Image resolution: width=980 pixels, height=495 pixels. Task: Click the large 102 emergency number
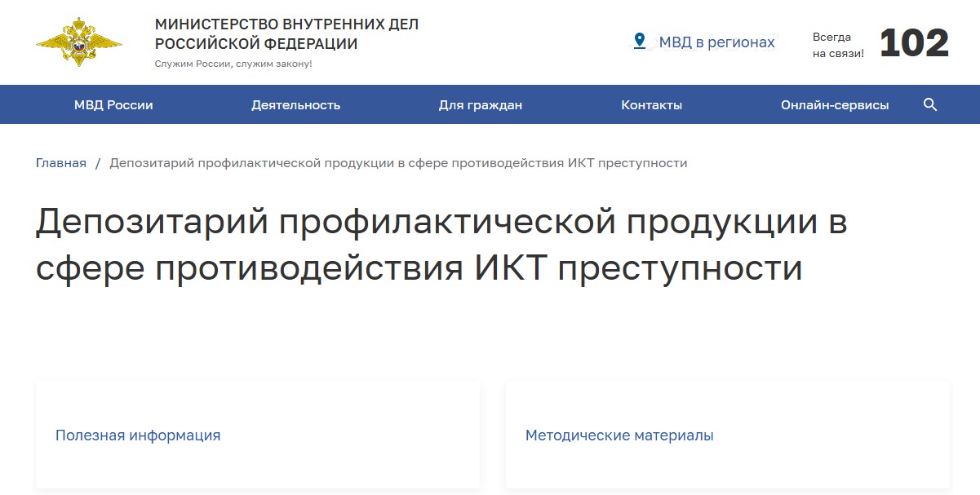915,43
